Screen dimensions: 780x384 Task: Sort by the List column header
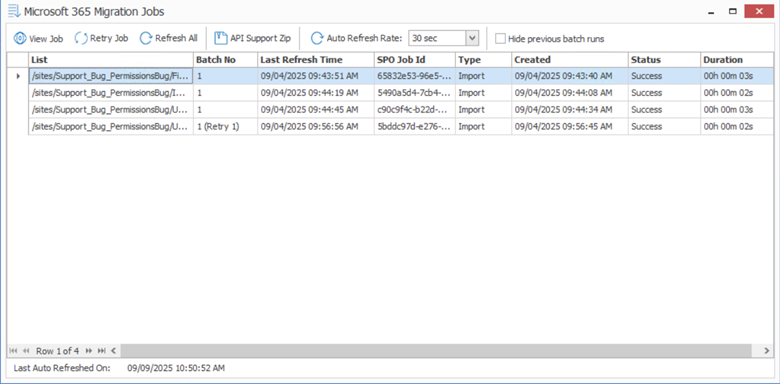click(110, 60)
